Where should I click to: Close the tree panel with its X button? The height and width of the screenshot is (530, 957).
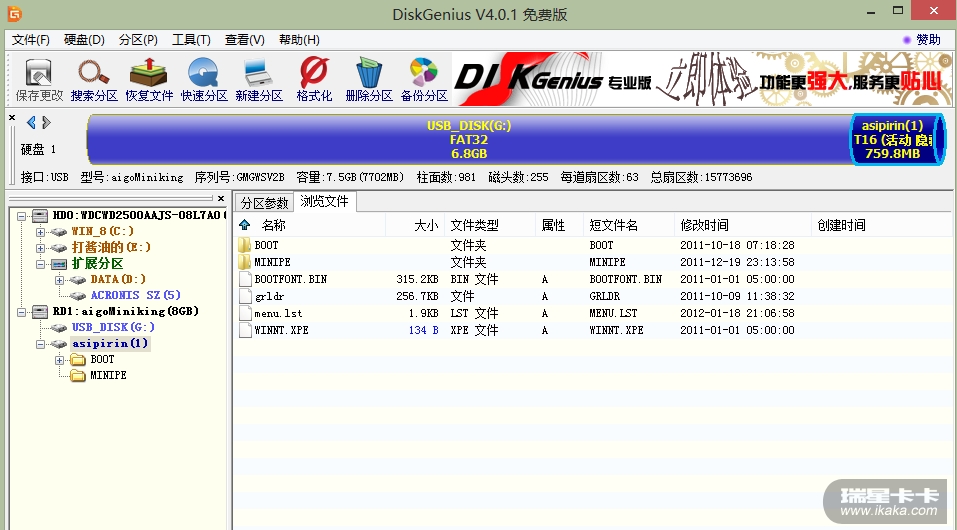221,198
